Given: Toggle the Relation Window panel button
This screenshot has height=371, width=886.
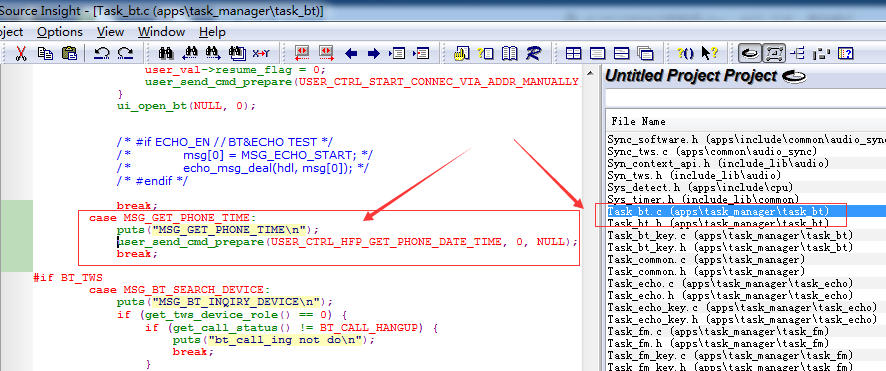Looking at the screenshot, I should coord(774,54).
